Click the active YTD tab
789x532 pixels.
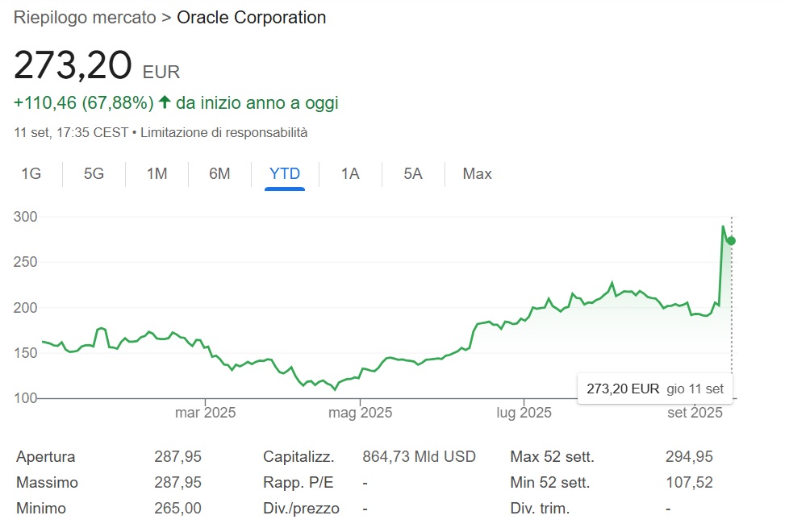point(285,174)
